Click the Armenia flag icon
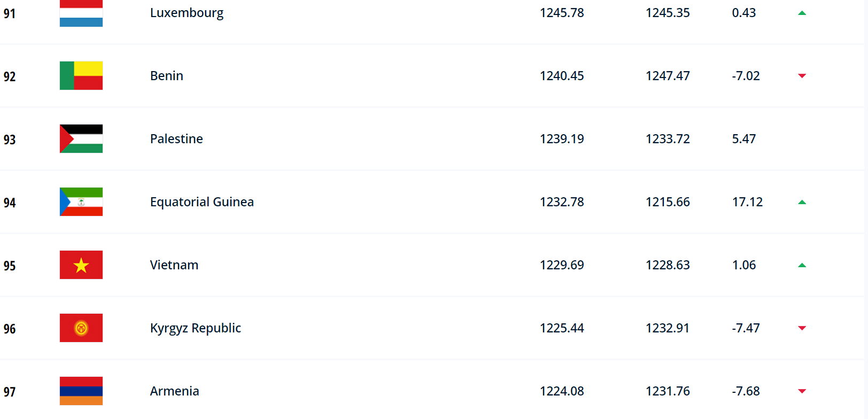 (81, 391)
